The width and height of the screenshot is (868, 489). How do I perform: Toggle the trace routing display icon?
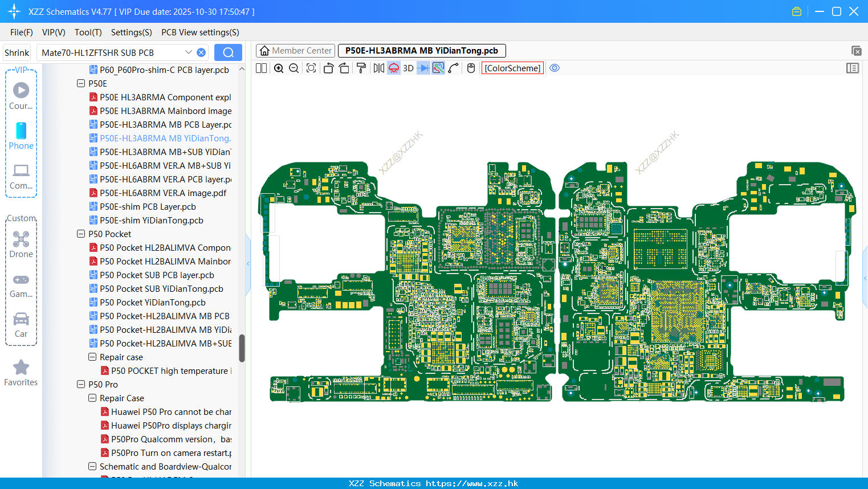pyautogui.click(x=438, y=68)
